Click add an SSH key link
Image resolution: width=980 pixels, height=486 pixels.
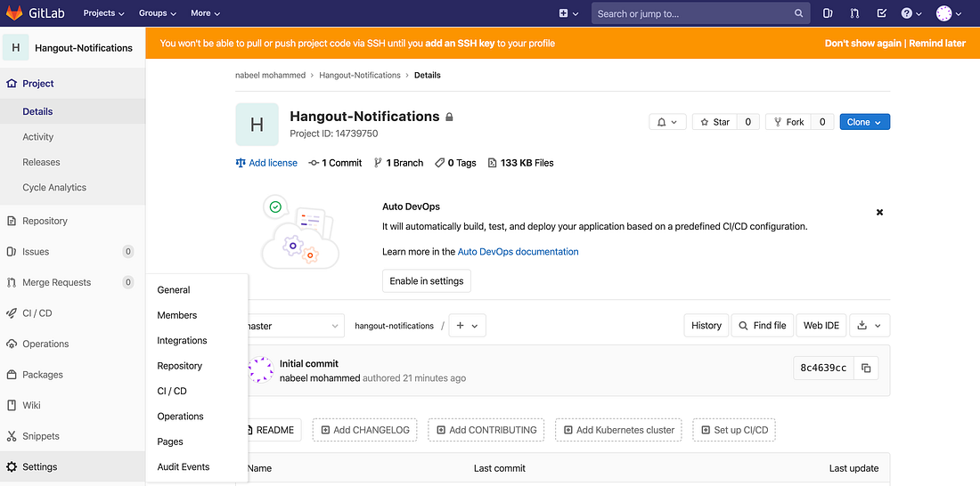pos(460,44)
